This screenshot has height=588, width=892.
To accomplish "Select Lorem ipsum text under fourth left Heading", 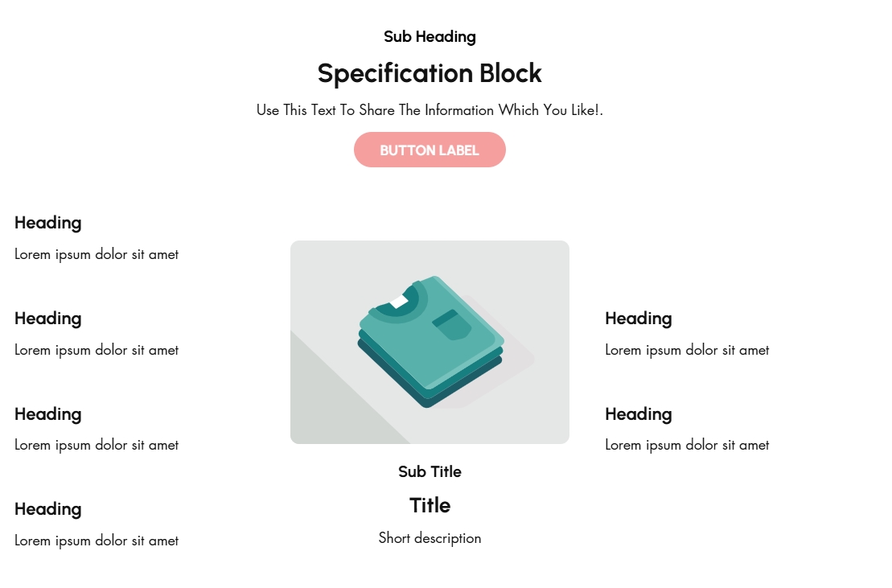I will tap(97, 541).
